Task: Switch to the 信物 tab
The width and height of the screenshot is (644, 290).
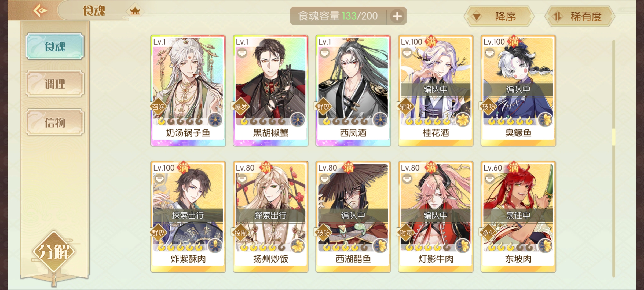Action: (x=55, y=122)
